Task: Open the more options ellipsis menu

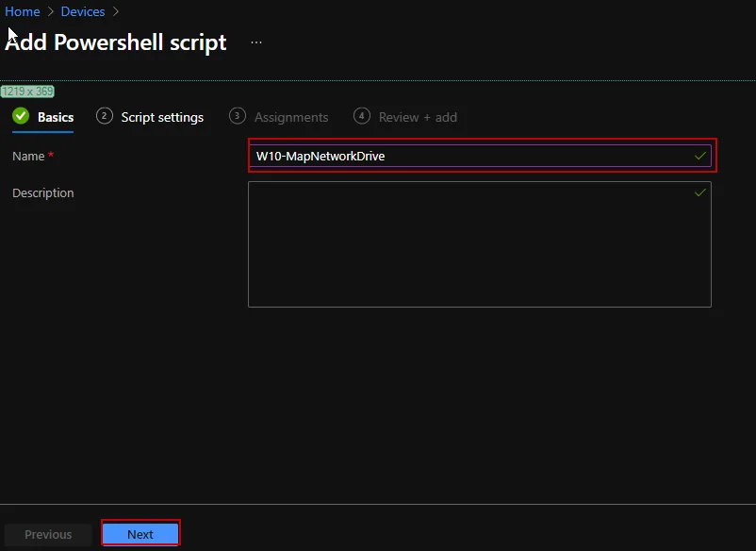Action: tap(256, 42)
